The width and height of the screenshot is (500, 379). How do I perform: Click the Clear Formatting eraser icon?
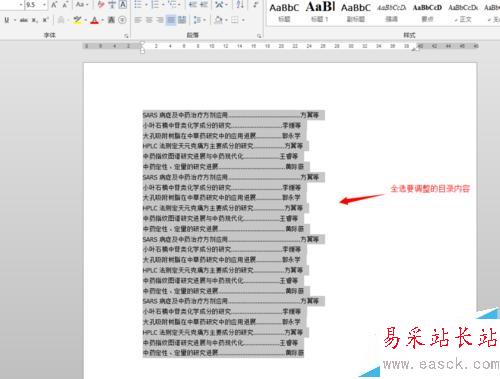point(101,5)
